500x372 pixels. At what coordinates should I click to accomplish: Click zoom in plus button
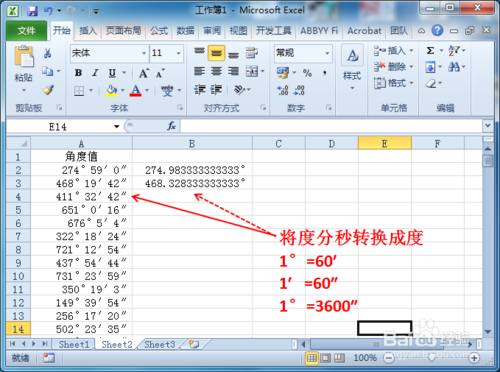pos(474,358)
